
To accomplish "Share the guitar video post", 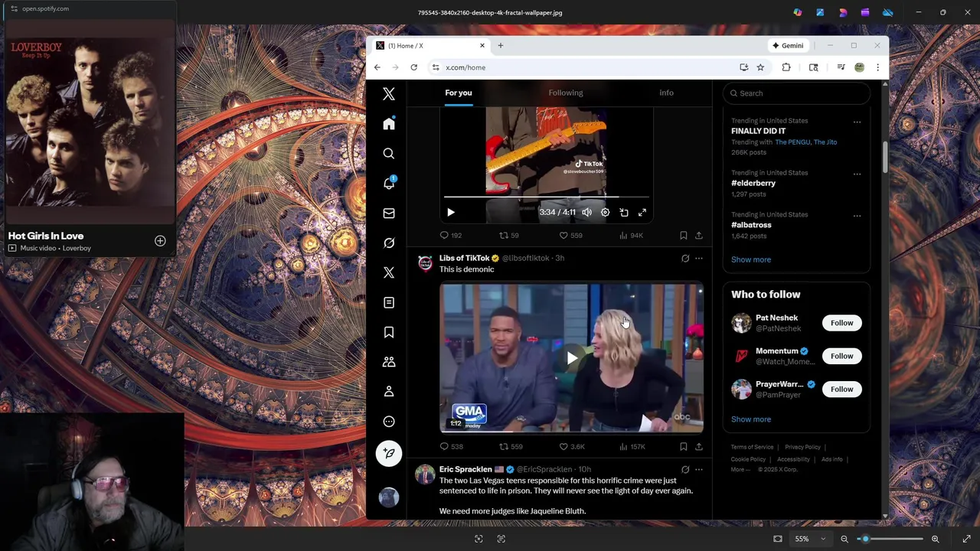I will [x=698, y=236].
